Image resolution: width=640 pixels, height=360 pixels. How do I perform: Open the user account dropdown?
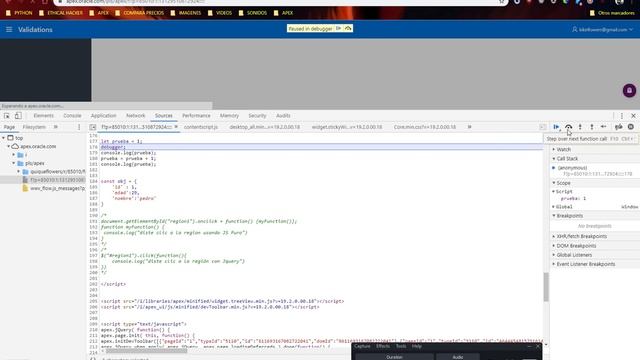(x=602, y=29)
